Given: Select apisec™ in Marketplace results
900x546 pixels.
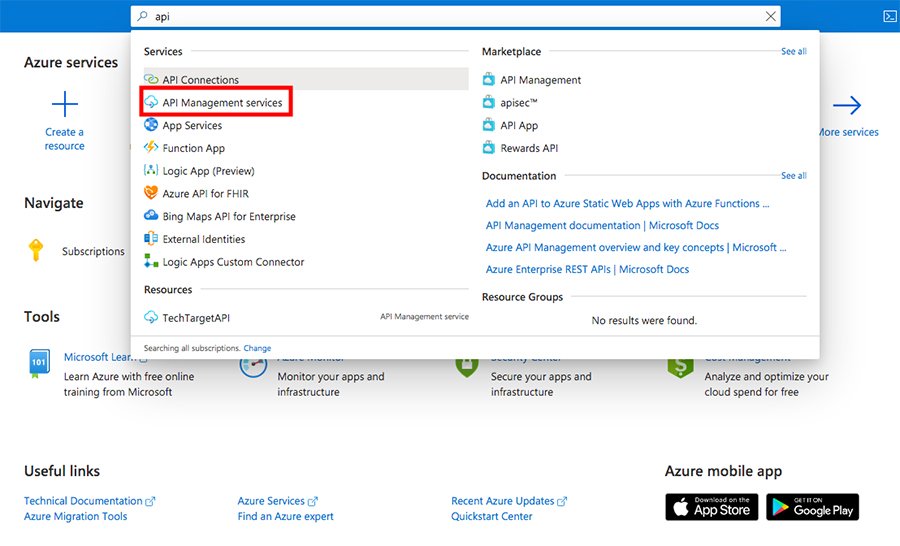Looking at the screenshot, I should pyautogui.click(x=519, y=103).
